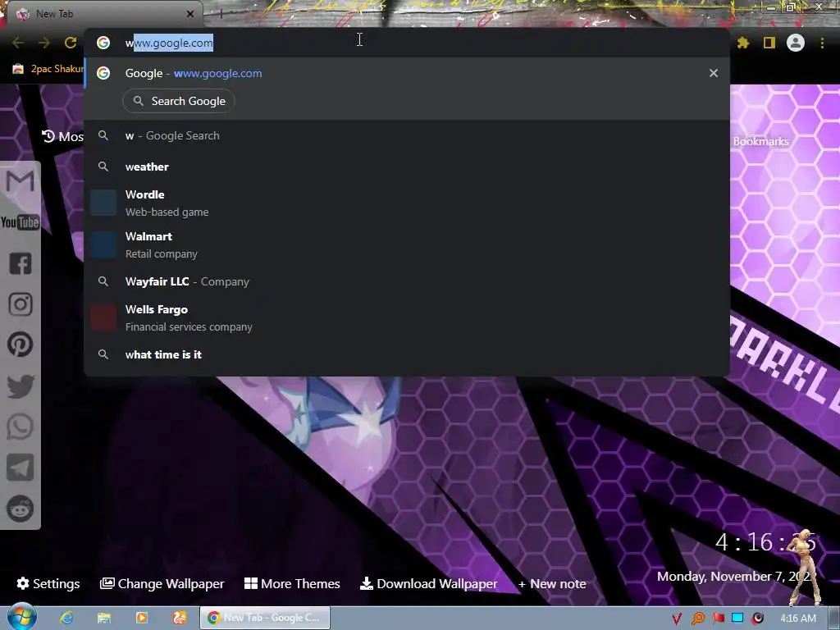Open Telegram from the sidebar icon
The image size is (840, 630).
tap(20, 467)
